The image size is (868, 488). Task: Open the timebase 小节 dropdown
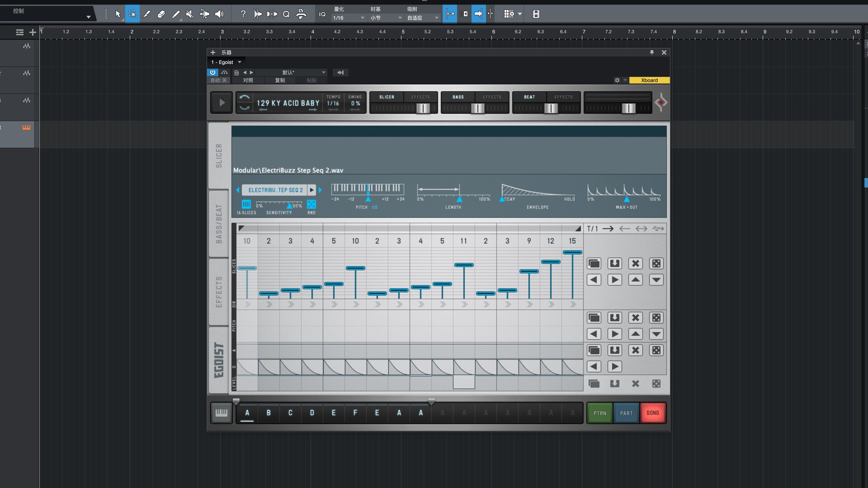tap(386, 18)
